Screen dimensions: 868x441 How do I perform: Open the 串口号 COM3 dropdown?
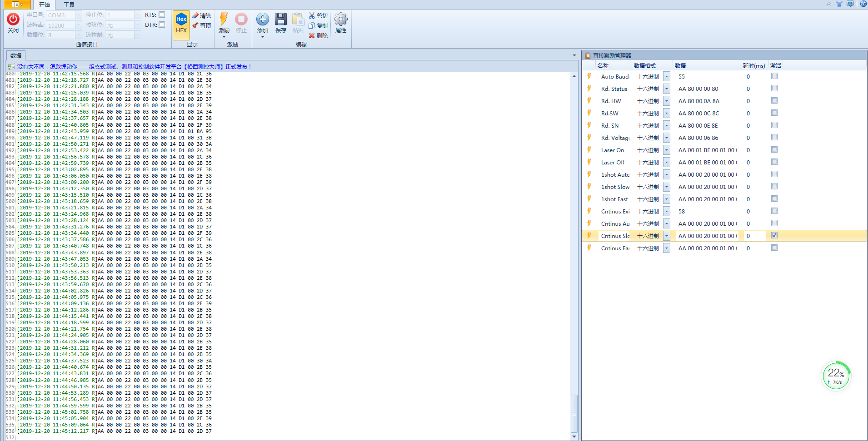pyautogui.click(x=78, y=15)
